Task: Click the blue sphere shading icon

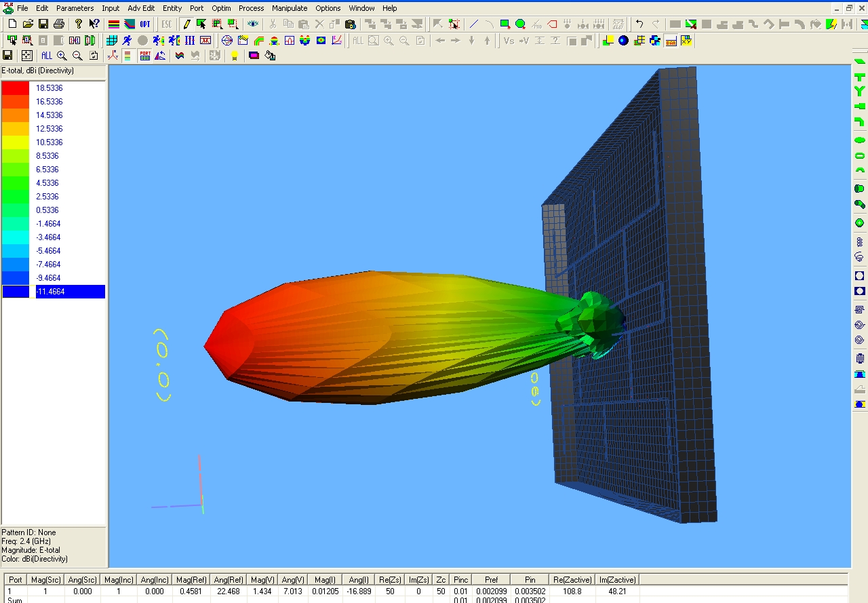Action: (623, 40)
